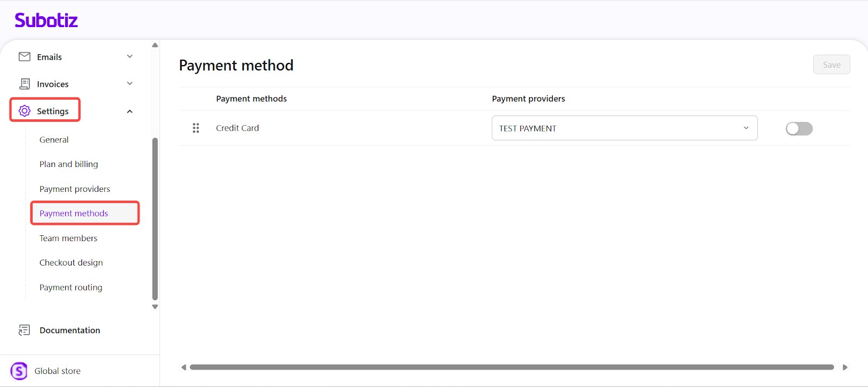Click the Emails envelope icon

click(x=24, y=57)
